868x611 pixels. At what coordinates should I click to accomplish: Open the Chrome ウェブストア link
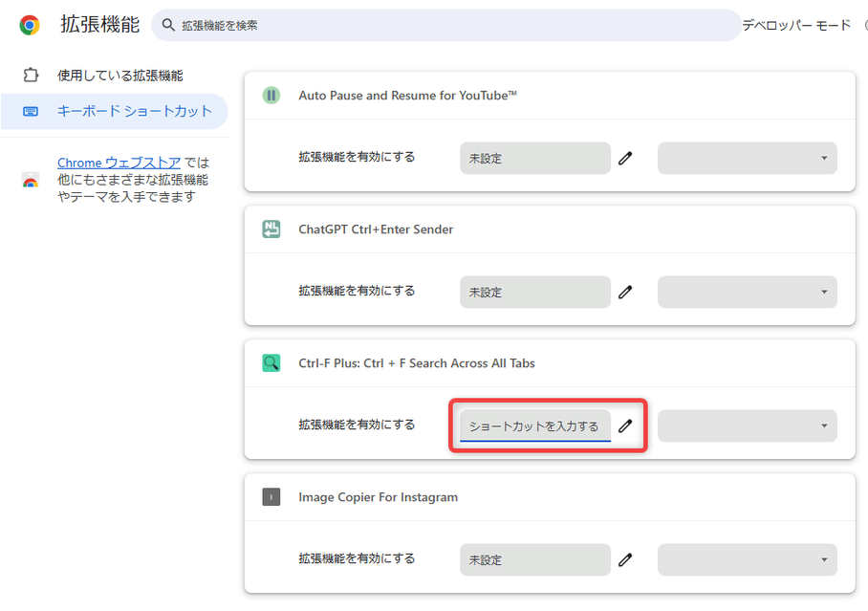click(119, 163)
